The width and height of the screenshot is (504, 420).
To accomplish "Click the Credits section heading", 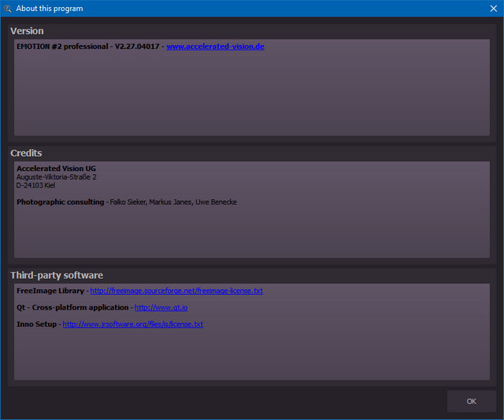I will [26, 153].
